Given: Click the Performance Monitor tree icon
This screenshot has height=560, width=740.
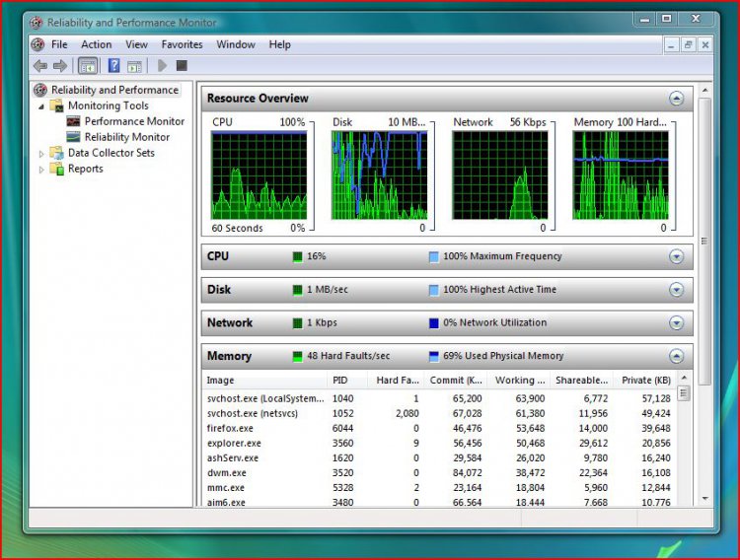Looking at the screenshot, I should [x=73, y=121].
